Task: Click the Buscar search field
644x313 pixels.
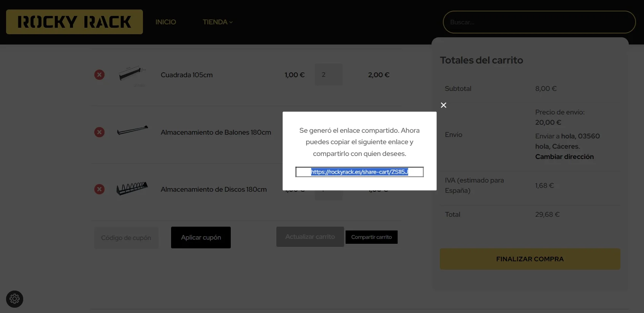Action: (x=539, y=22)
